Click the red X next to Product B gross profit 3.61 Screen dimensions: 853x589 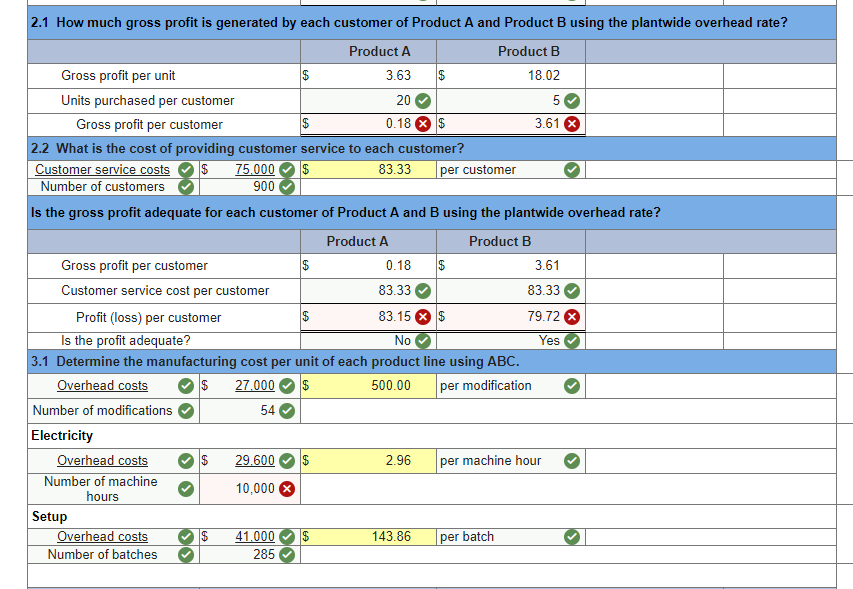coord(571,124)
